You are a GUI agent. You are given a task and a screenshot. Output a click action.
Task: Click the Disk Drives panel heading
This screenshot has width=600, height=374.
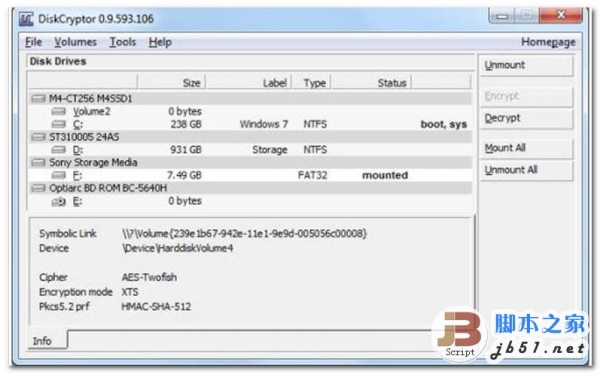58,62
